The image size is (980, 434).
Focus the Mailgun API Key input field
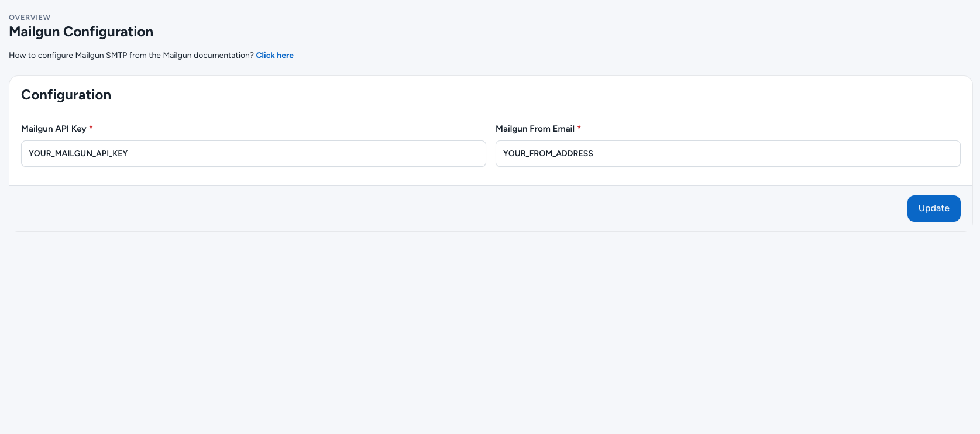pos(253,153)
